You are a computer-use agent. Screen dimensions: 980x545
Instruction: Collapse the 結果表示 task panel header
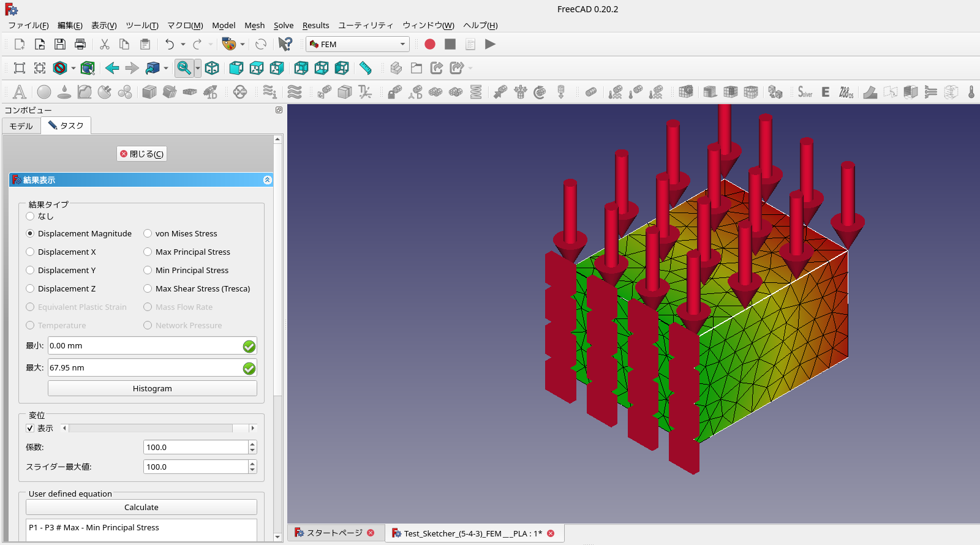[x=267, y=180]
